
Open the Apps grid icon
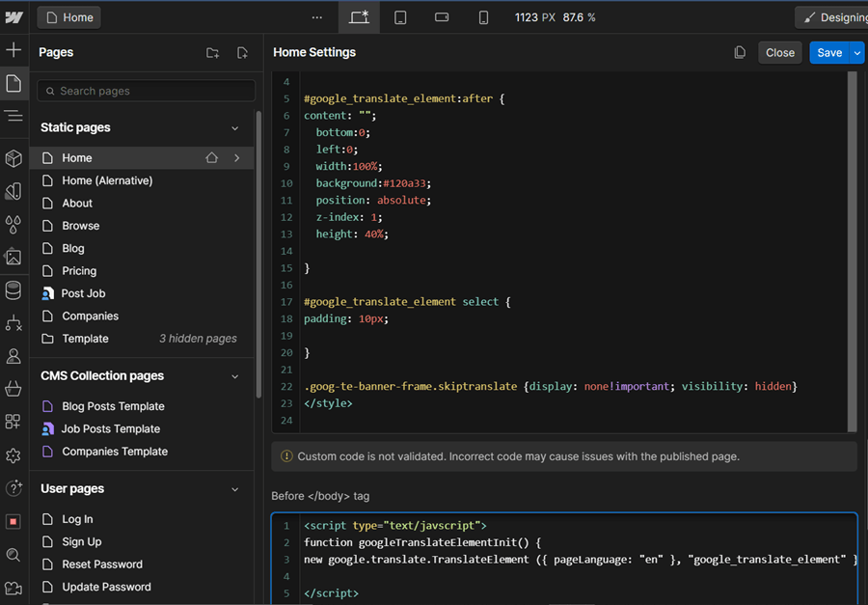pos(14,422)
